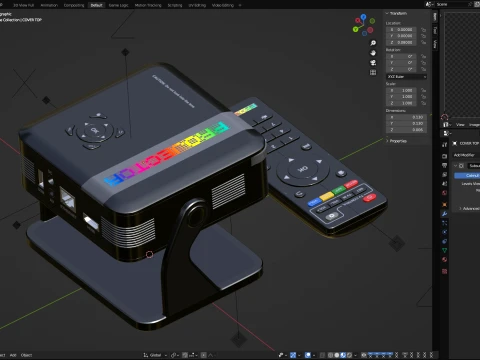Open the Material properties sphere icon
Image resolution: width=480 pixels, height=360 pixels.
444,260
